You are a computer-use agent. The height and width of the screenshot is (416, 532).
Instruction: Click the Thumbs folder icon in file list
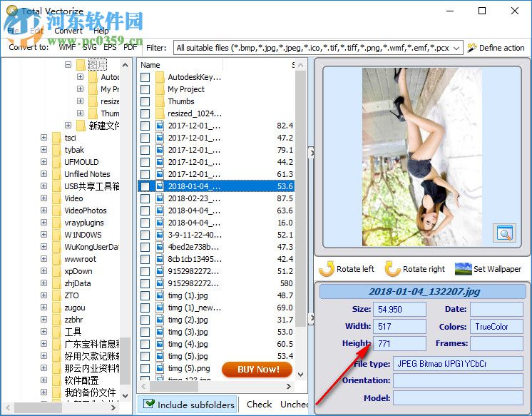click(160, 101)
